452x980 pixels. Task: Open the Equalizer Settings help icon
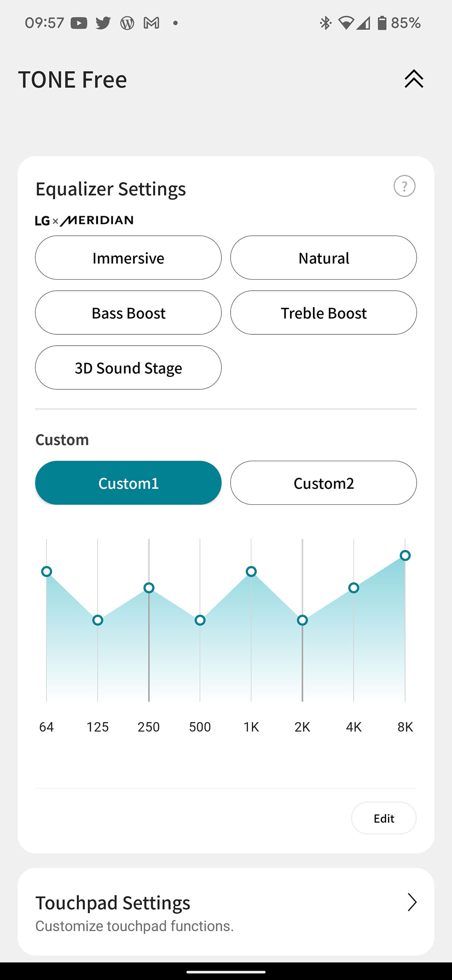point(404,186)
